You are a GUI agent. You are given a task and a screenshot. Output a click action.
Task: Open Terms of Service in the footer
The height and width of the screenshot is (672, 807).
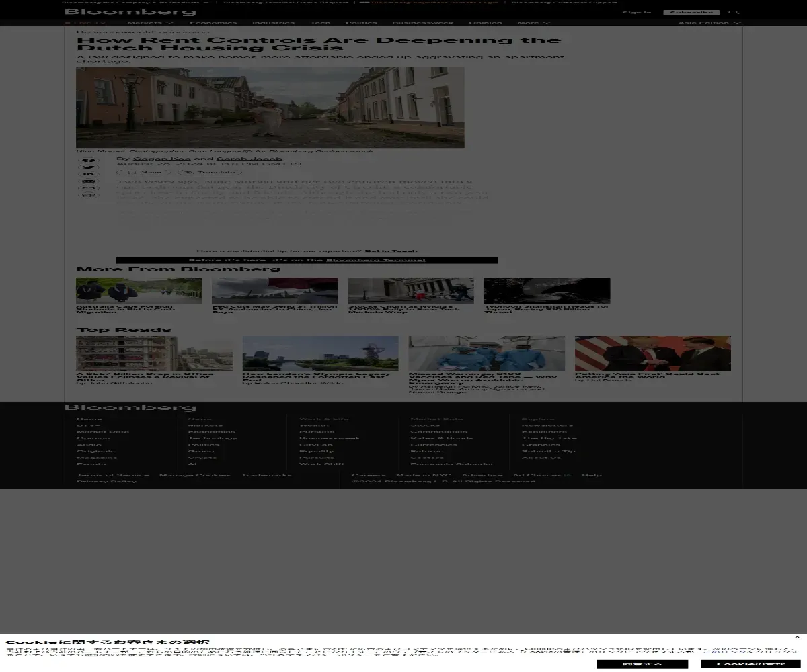[x=113, y=475]
